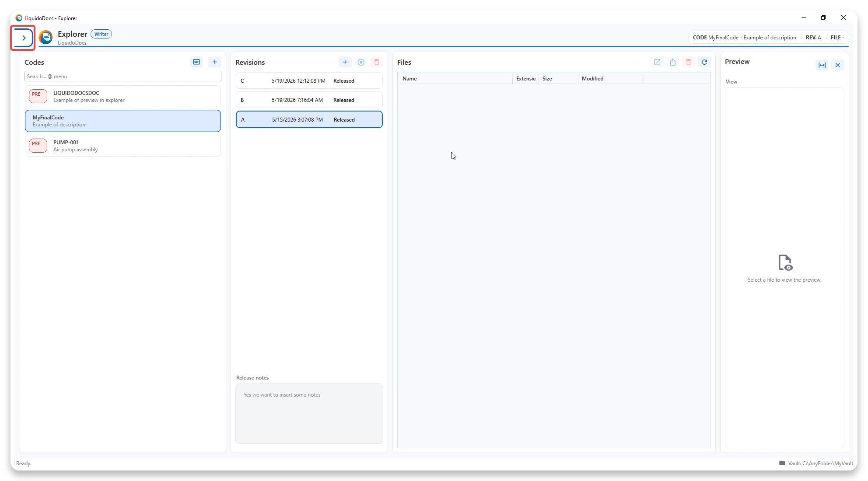Click the Writer role badge

pos(101,34)
